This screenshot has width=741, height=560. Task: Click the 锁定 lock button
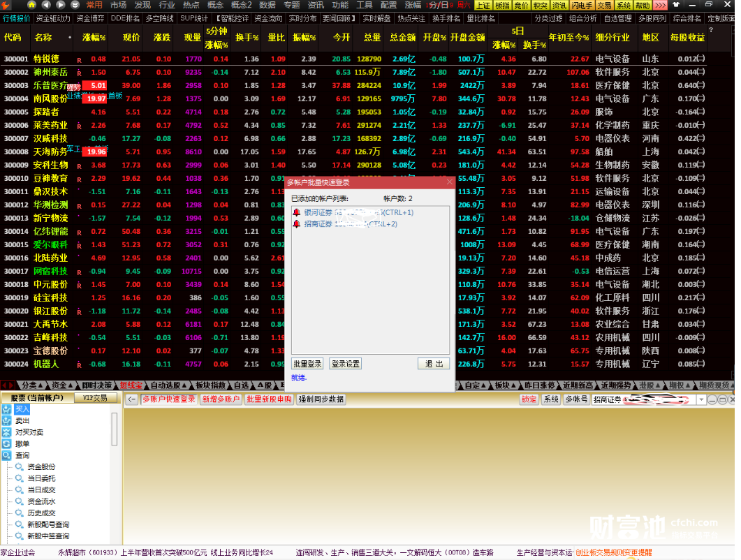(529, 399)
